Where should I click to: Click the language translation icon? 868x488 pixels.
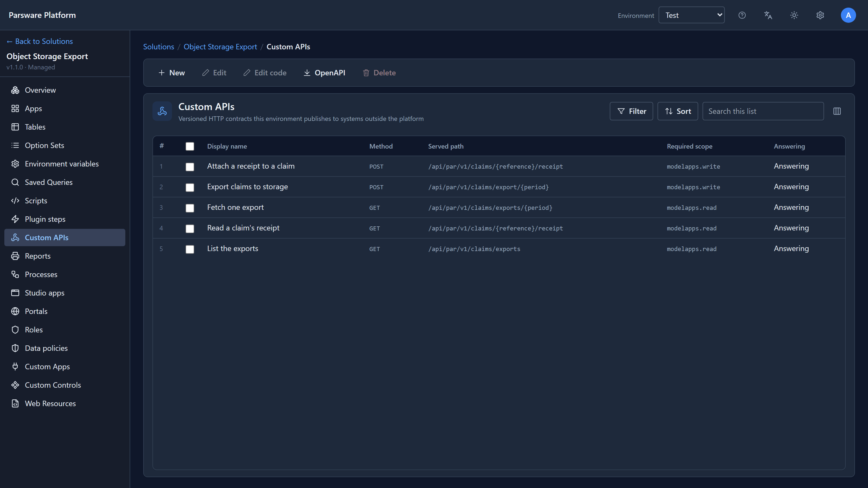tap(768, 15)
